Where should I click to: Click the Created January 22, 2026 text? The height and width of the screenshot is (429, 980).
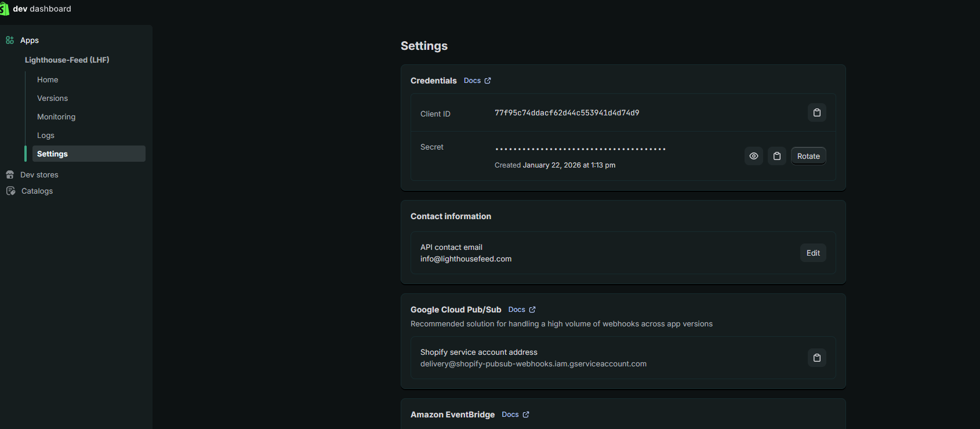[555, 165]
